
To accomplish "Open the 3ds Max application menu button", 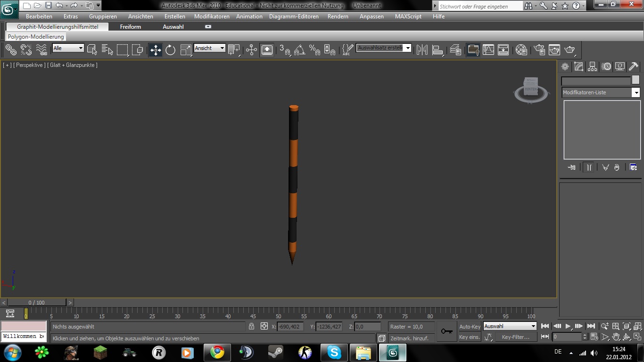I will point(9,9).
